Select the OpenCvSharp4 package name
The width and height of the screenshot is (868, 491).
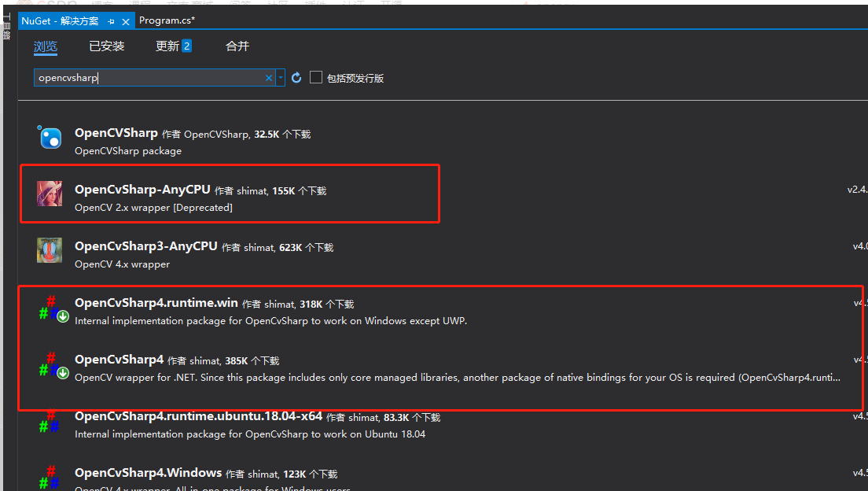tap(119, 360)
